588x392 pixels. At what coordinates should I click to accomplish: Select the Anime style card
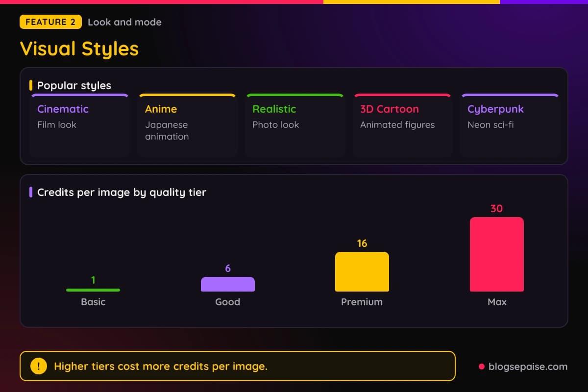click(x=188, y=125)
